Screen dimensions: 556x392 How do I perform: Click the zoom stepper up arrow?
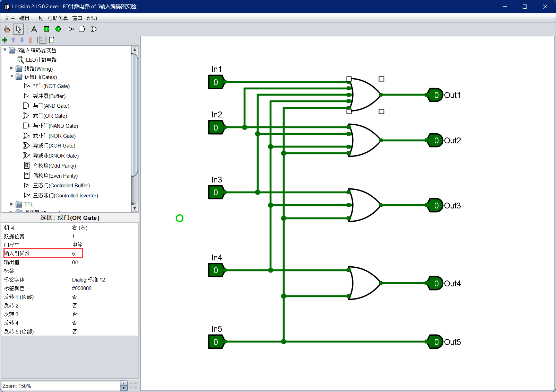pyautogui.click(x=124, y=383)
